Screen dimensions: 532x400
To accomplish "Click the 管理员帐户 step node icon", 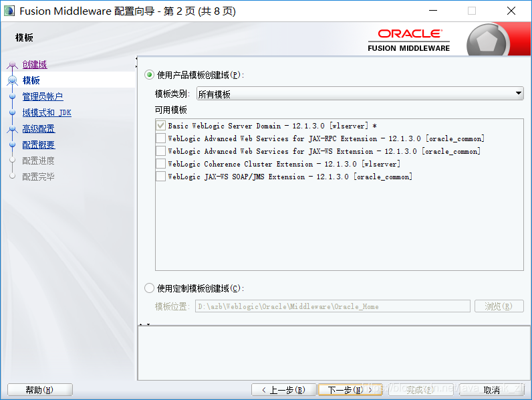I will coord(13,96).
